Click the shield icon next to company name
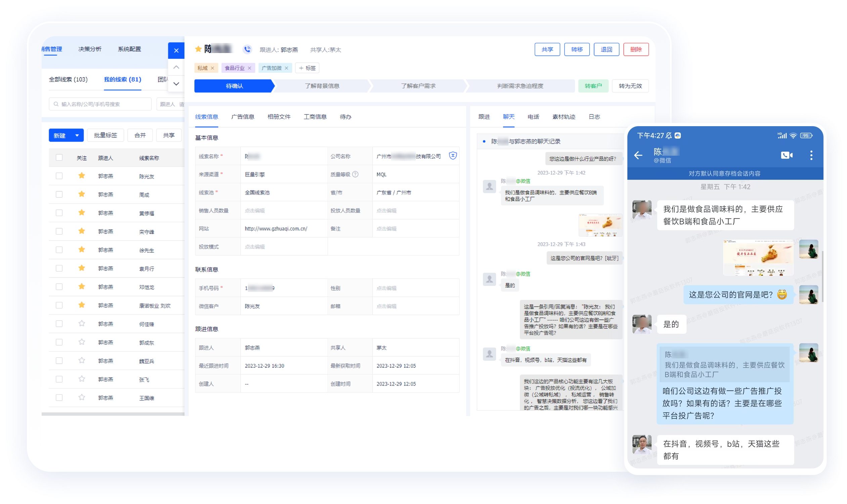Viewport: 847px width, 504px height. (453, 156)
